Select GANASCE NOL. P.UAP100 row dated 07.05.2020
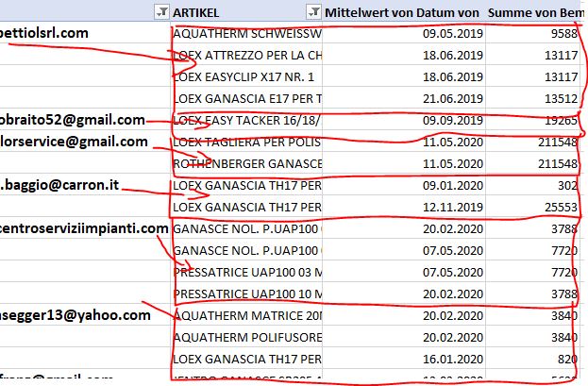Screen dimensions: 588x386 (x=247, y=251)
